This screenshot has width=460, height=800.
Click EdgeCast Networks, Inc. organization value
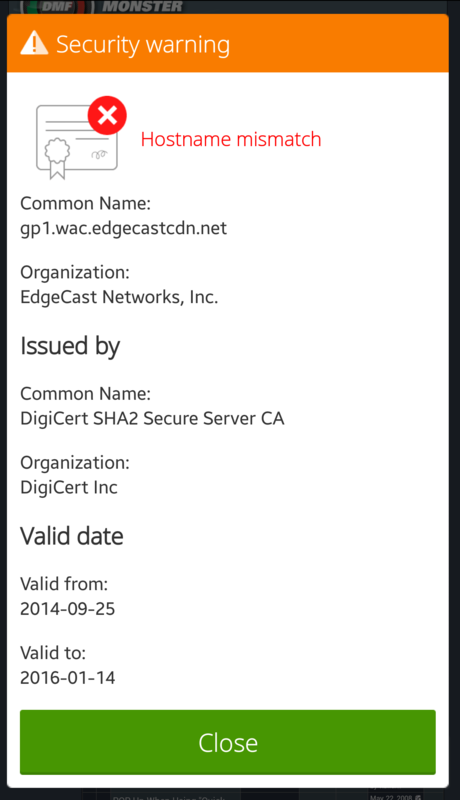click(119, 297)
